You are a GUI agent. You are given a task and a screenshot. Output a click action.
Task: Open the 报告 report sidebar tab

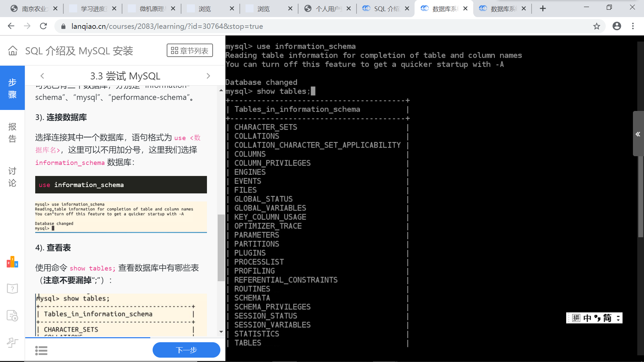pyautogui.click(x=12, y=132)
